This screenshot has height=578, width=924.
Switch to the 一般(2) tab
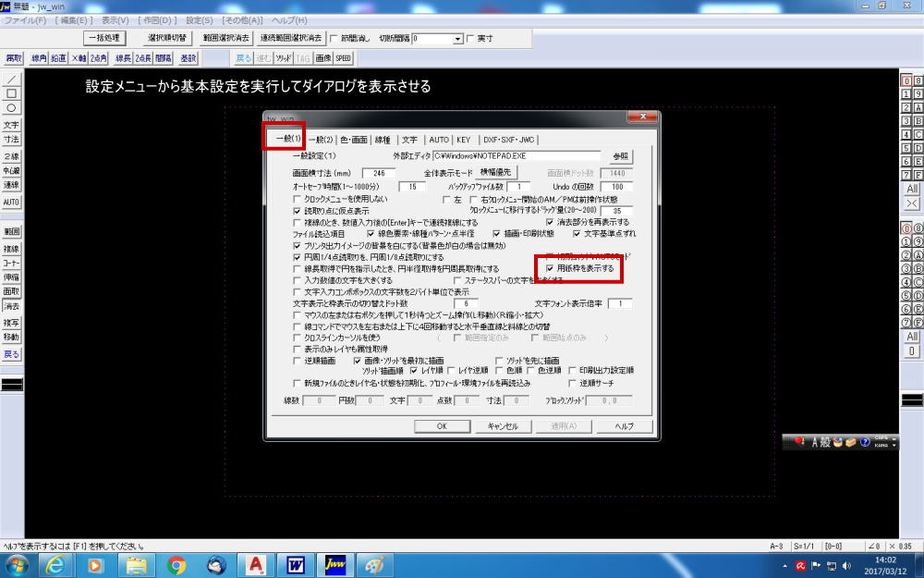321,140
